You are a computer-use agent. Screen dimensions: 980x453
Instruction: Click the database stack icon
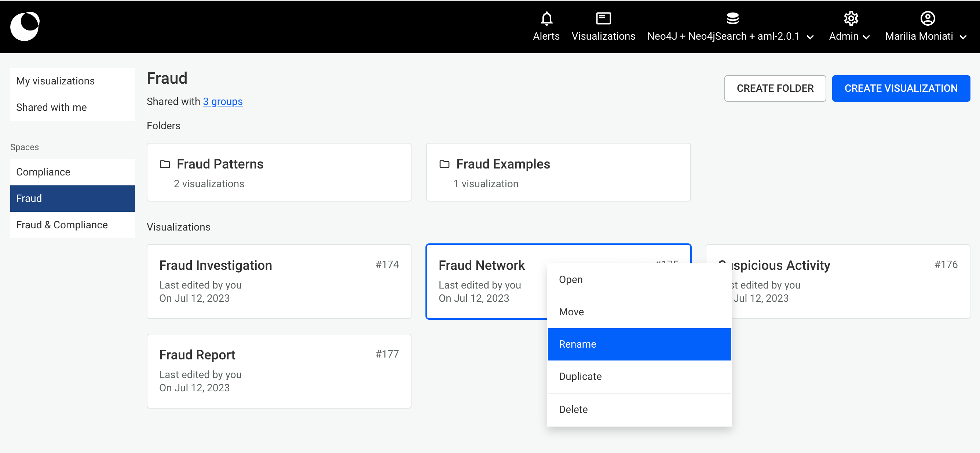coord(732,18)
